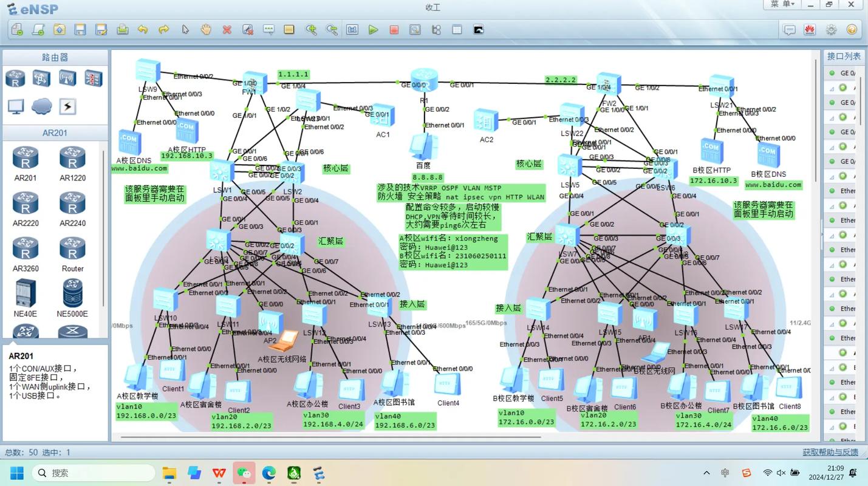This screenshot has width=868, height=486.
Task: Click the undo arrow in toolbar
Action: tap(143, 29)
